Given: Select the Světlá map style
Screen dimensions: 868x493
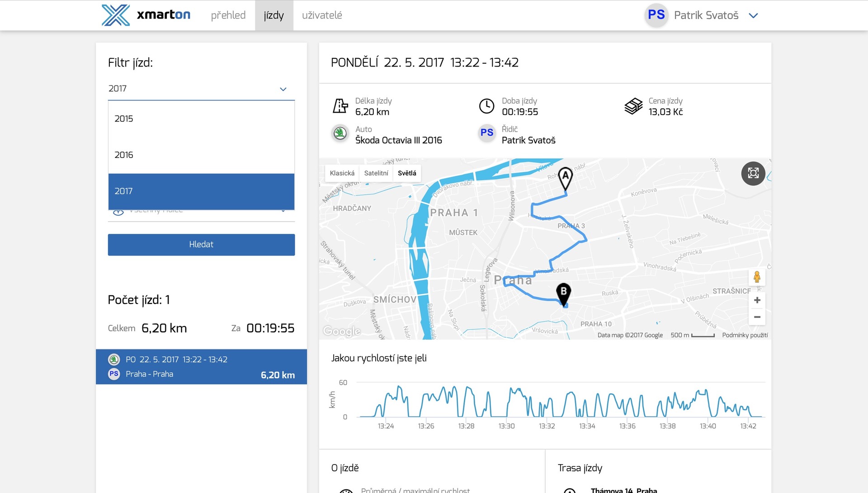Looking at the screenshot, I should 407,173.
